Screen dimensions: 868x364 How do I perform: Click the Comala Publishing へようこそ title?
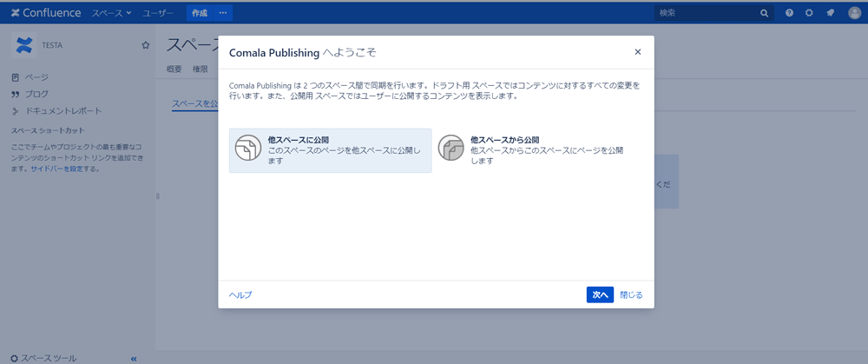[303, 53]
